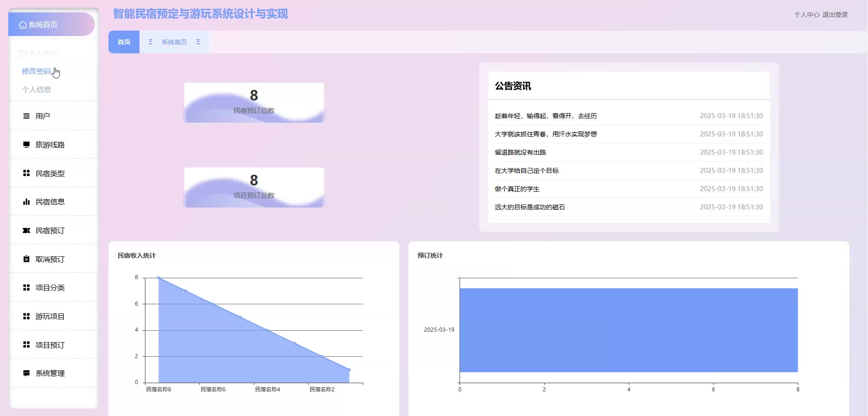
Task: Click the 项目分类 grid icon
Action: [26, 287]
